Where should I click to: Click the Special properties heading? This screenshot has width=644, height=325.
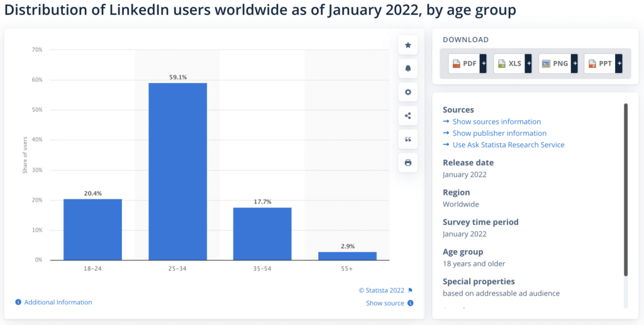coord(479,282)
